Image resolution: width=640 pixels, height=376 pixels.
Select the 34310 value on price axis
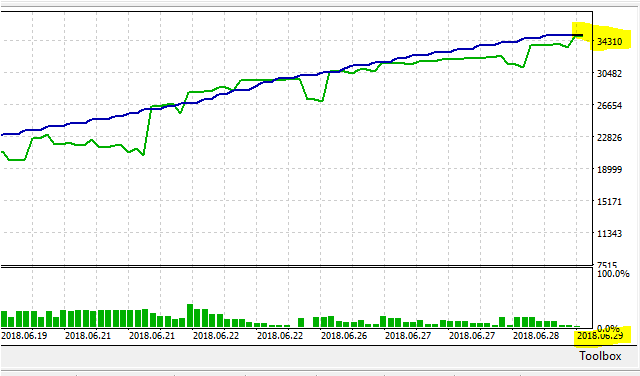[610, 42]
